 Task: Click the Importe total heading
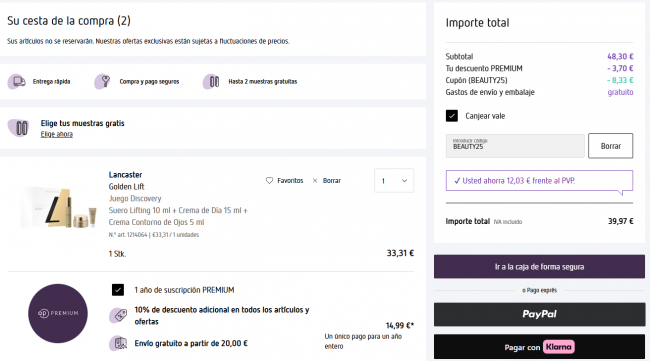(x=477, y=23)
